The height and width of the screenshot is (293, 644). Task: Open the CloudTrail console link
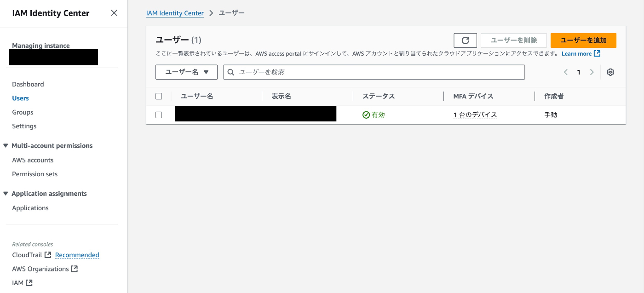[x=27, y=255]
